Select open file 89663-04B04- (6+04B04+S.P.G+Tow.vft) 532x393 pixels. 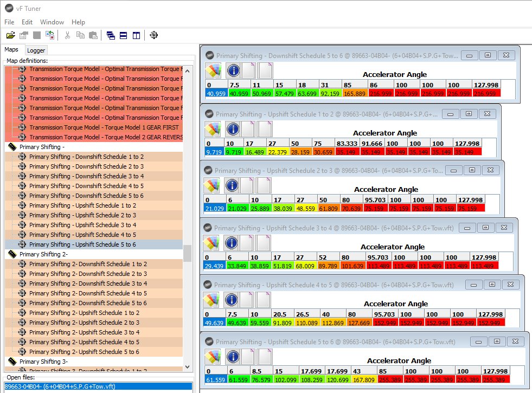pos(98,386)
